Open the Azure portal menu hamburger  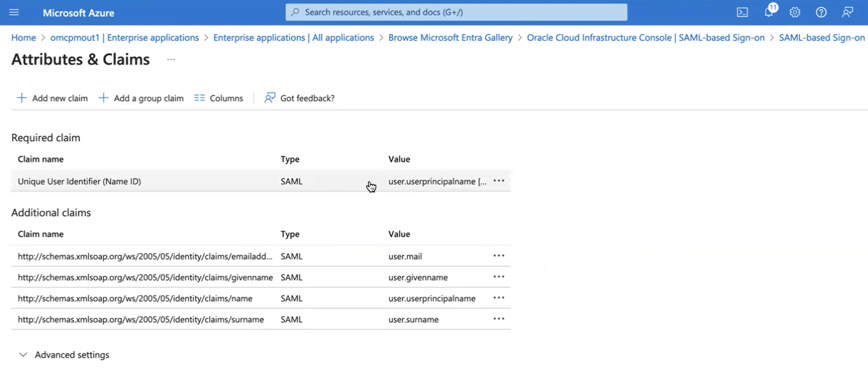click(x=14, y=12)
